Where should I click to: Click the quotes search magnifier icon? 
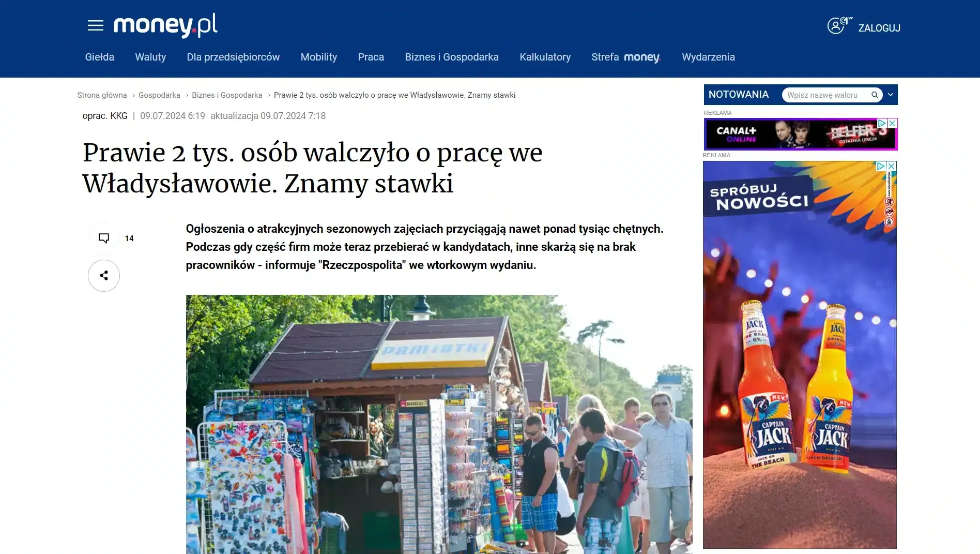click(875, 95)
